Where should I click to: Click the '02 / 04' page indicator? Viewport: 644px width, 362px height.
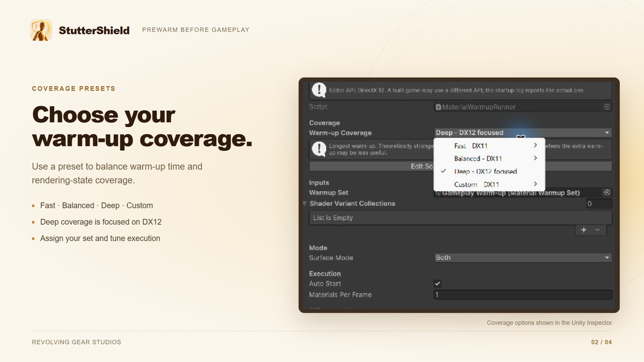[602, 342]
